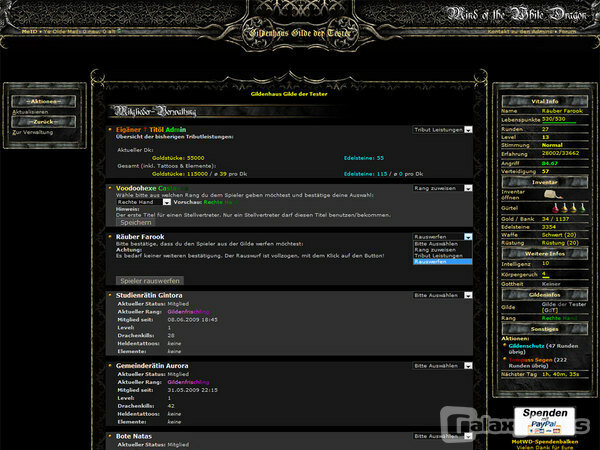This screenshot has height=450, width=600.
Task: Open Kontakt zu den Admins link
Action: (520, 31)
